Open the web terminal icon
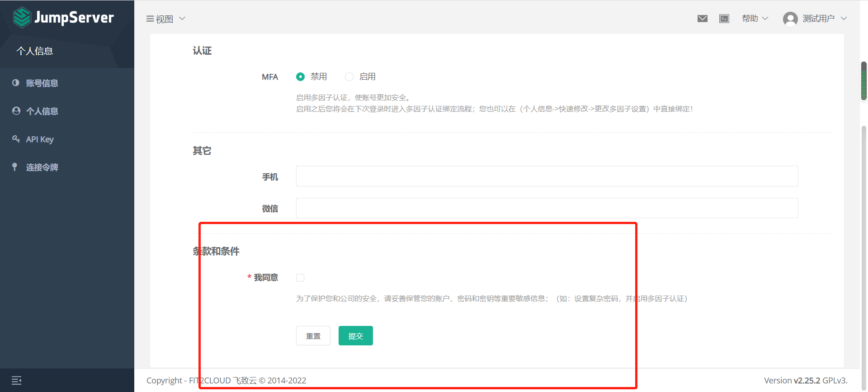Viewport: 868px width, 392px height. coord(724,19)
